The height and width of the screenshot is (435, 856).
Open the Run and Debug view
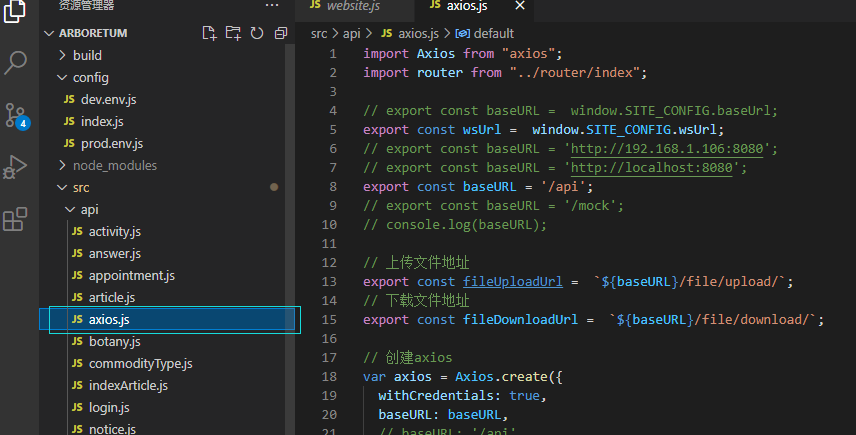pyautogui.click(x=15, y=167)
